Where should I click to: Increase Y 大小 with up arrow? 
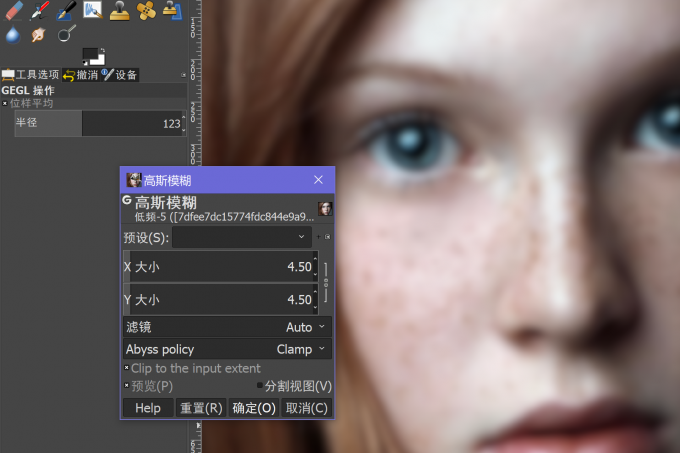tap(315, 293)
